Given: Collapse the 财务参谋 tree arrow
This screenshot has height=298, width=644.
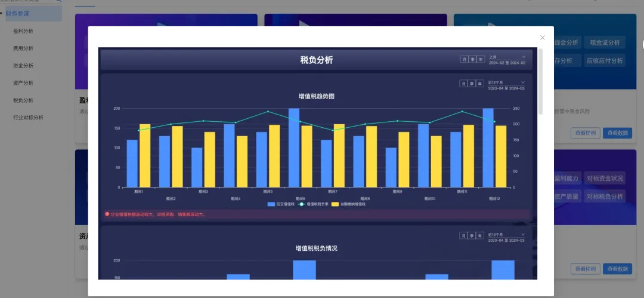Looking at the screenshot, I should point(1,14).
